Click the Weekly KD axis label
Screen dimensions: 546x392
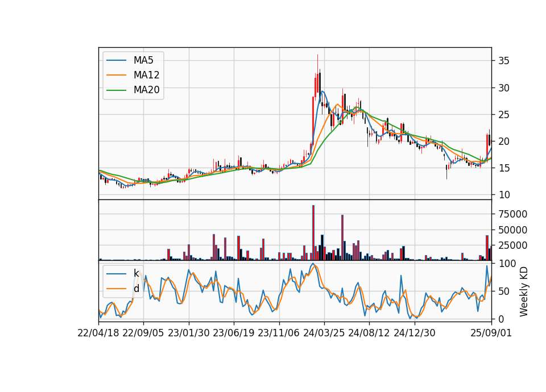pos(523,291)
